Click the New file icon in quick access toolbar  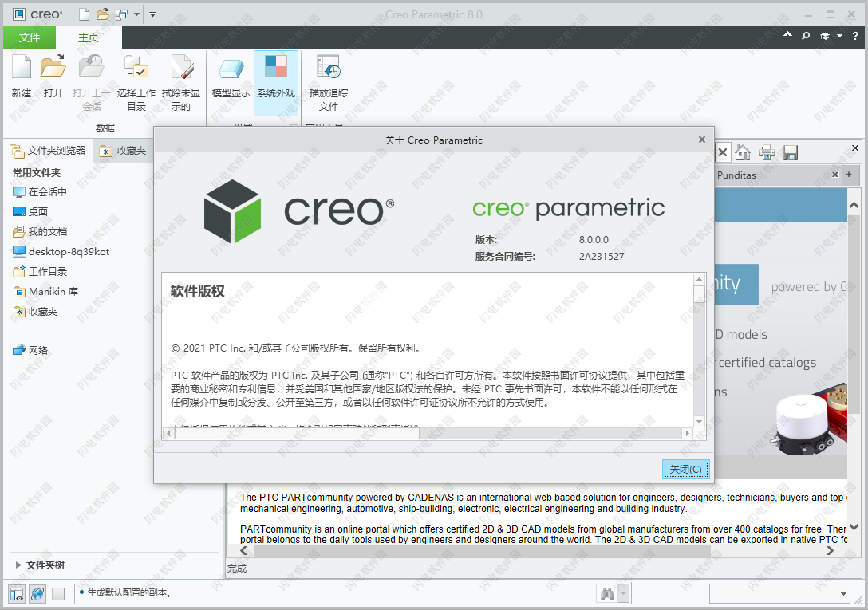coord(84,14)
